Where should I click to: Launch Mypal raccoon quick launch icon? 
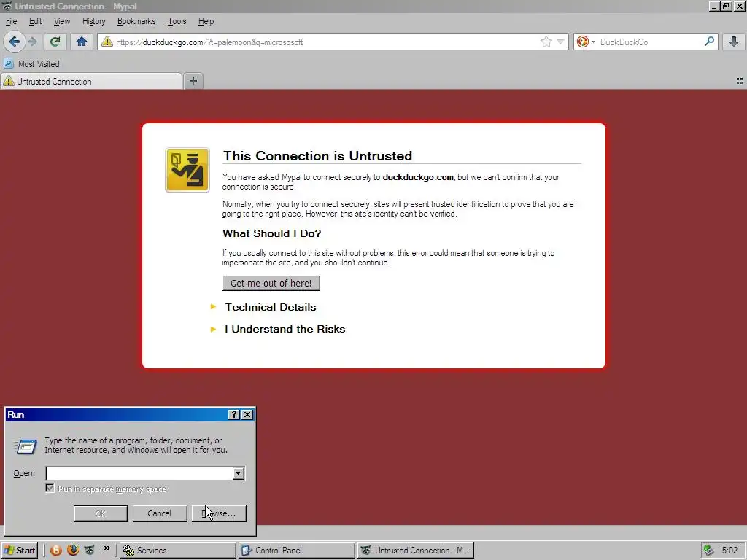tap(90, 551)
